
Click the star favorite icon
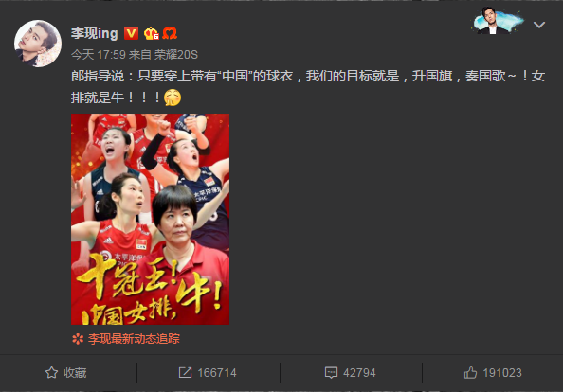click(x=51, y=373)
